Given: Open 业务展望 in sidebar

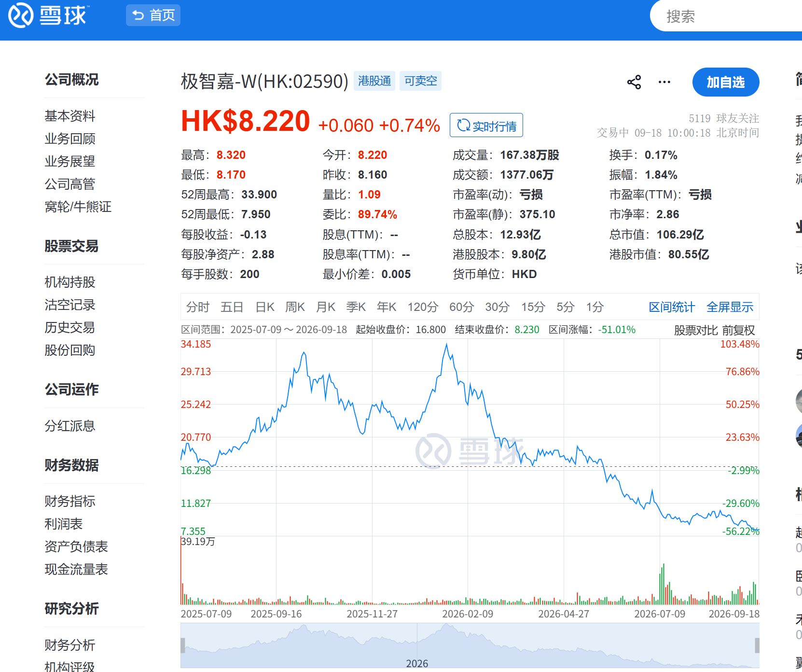Looking at the screenshot, I should (70, 161).
